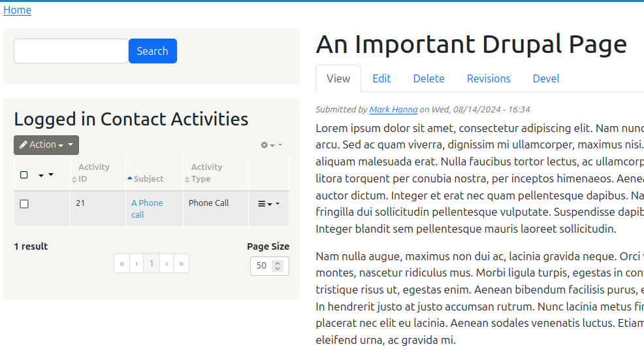The height and width of the screenshot is (351, 644).
Task: Click the '1 result' count text
Action: click(31, 246)
